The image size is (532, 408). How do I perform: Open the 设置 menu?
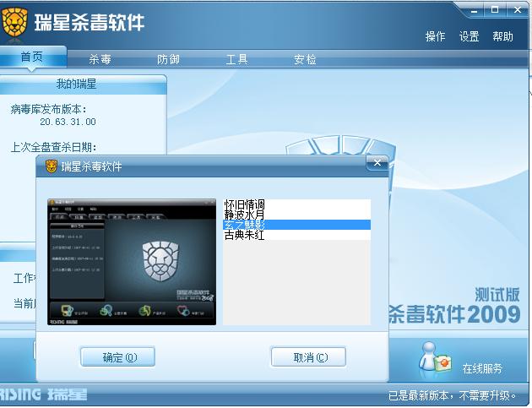469,36
